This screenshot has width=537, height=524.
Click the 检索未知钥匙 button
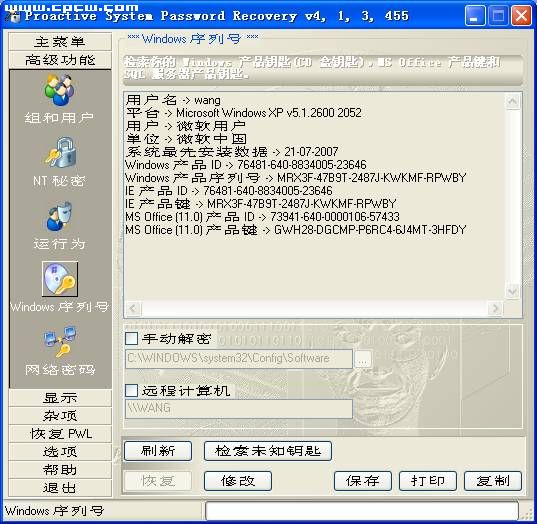point(268,451)
